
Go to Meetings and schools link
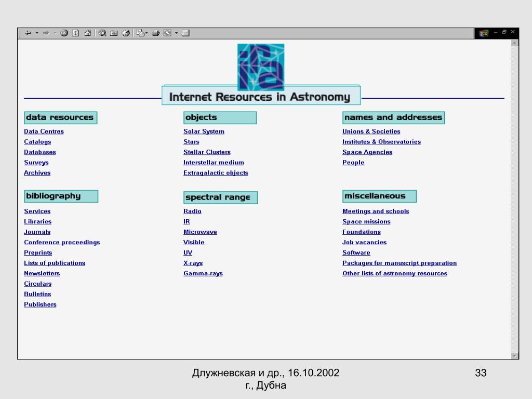click(375, 211)
